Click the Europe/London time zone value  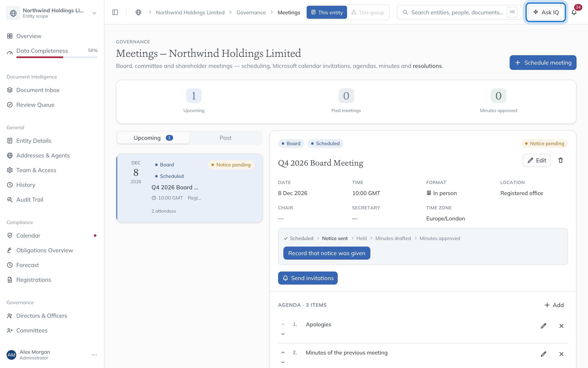pyautogui.click(x=445, y=218)
